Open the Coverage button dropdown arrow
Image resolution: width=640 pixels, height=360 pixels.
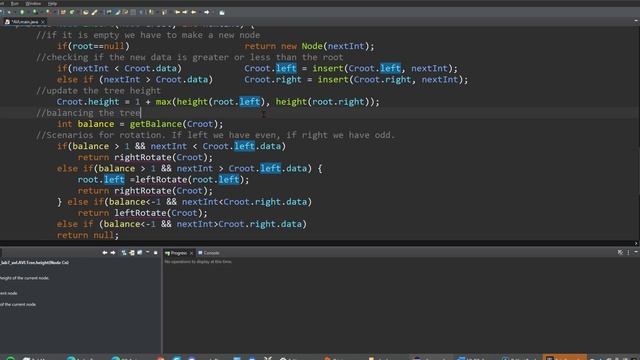pos(42,12)
